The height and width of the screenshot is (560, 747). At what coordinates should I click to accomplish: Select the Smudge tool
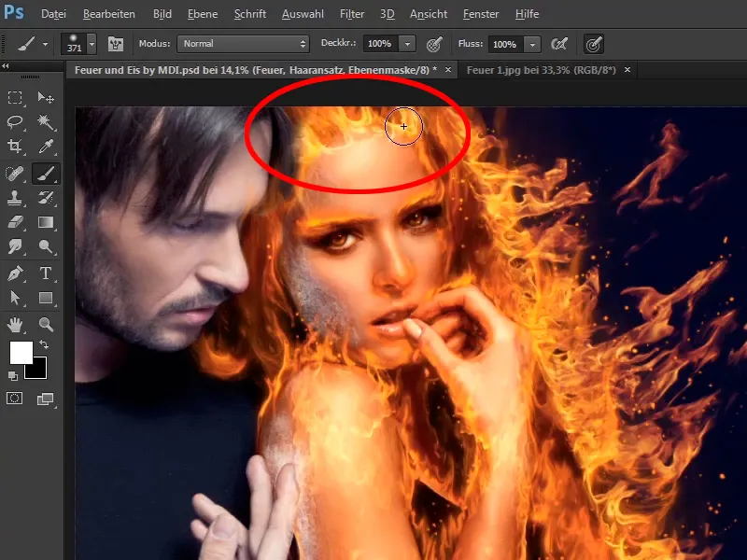(x=15, y=246)
